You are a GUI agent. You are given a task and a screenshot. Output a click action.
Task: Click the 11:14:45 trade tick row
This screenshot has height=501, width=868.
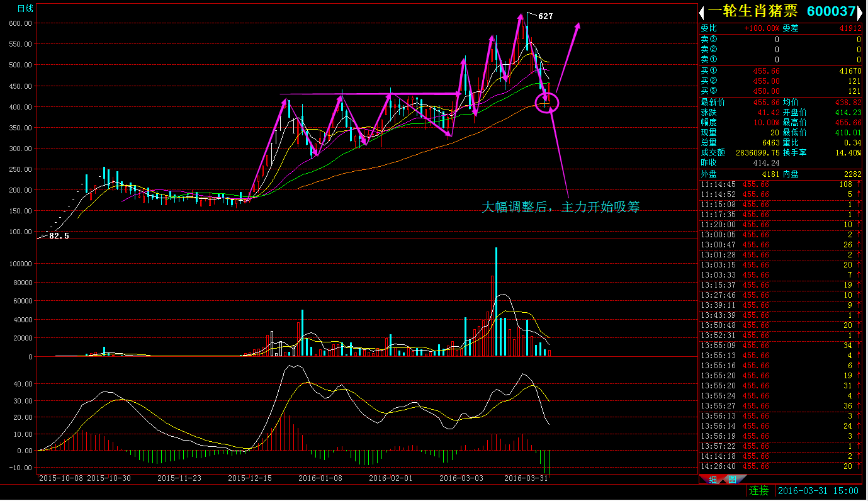[781, 184]
